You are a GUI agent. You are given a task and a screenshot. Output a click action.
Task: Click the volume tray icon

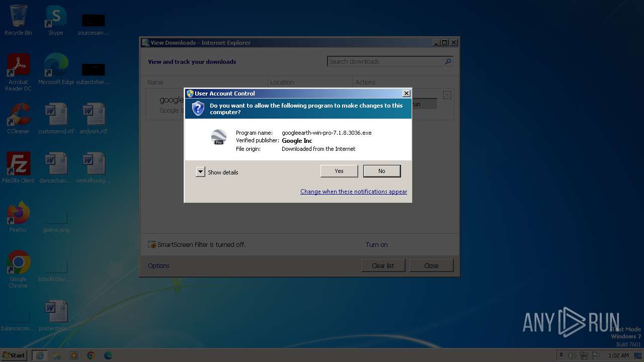pos(572,355)
